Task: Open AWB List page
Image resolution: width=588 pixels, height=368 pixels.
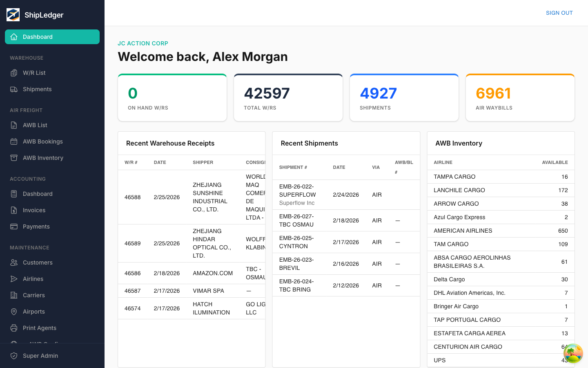Action: (x=52, y=125)
